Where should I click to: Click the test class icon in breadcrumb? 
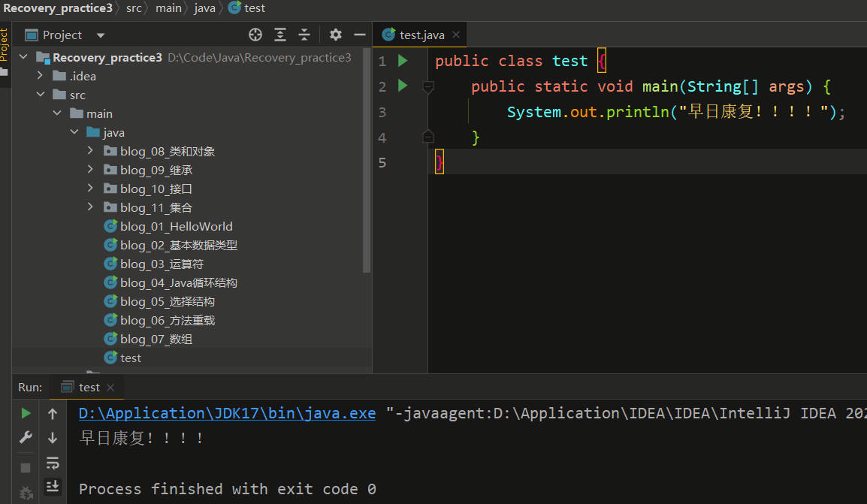click(234, 8)
